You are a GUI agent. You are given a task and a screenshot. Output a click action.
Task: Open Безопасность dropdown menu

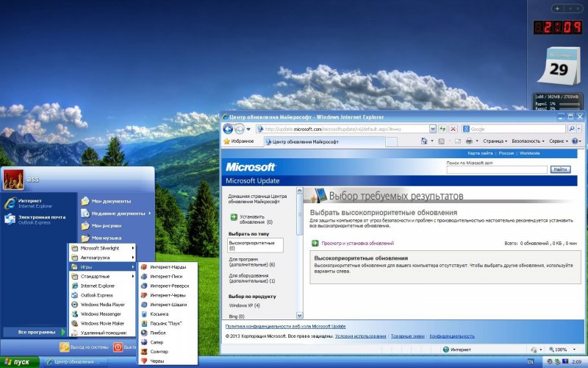528,141
